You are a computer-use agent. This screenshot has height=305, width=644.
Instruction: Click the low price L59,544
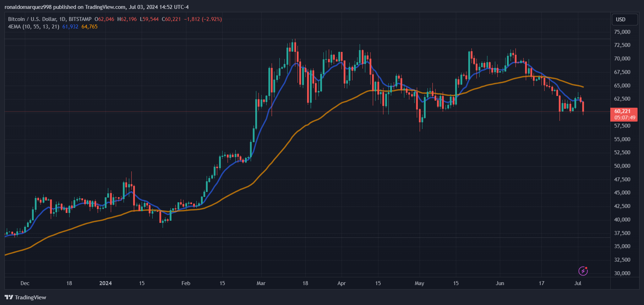(149, 19)
